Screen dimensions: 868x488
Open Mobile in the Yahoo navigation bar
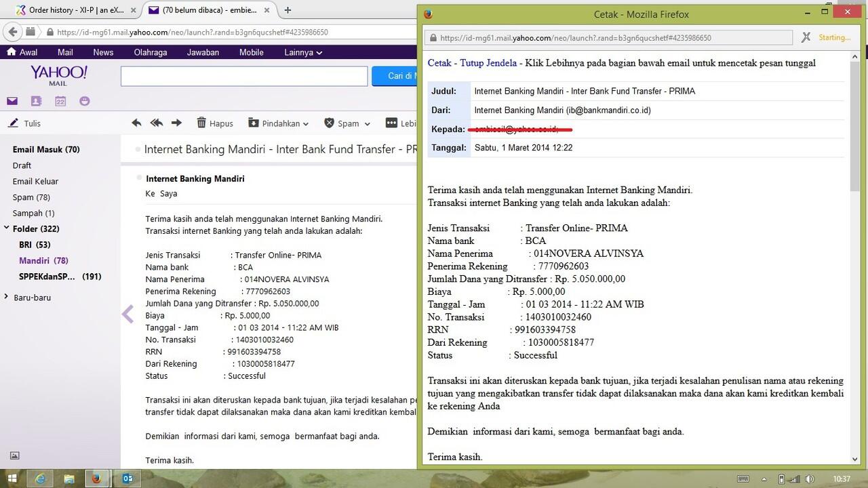[251, 52]
